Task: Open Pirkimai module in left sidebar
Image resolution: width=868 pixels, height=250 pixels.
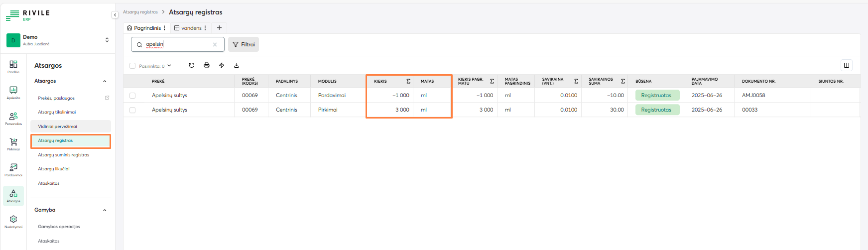Action: (13, 144)
